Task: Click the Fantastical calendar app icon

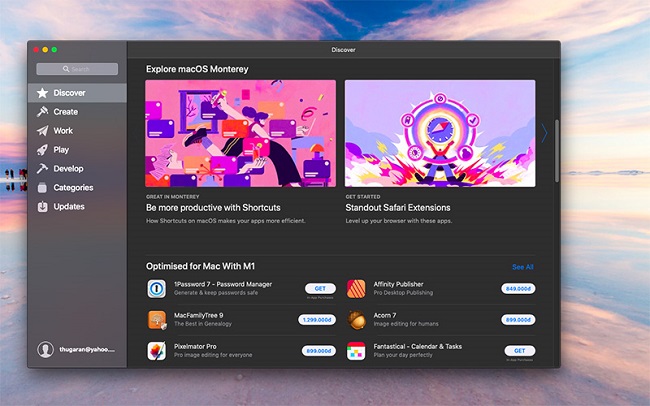Action: (x=356, y=351)
